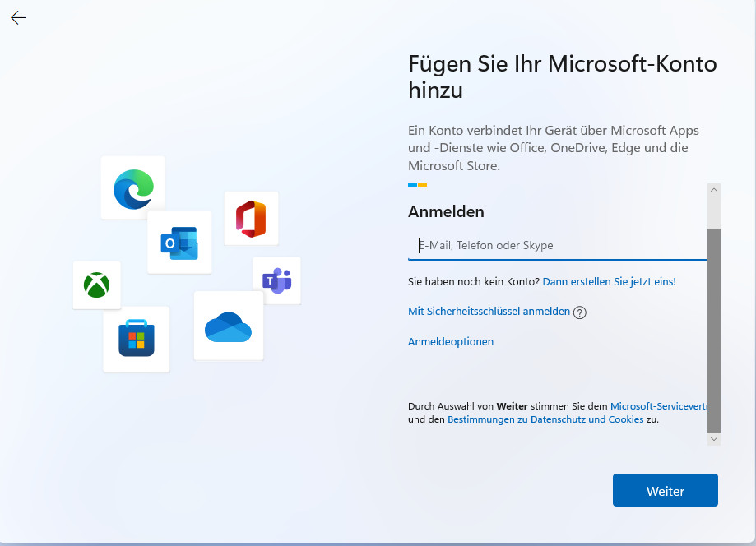Click the OneDrive cloud icon
This screenshot has width=756, height=546.
pyautogui.click(x=228, y=326)
